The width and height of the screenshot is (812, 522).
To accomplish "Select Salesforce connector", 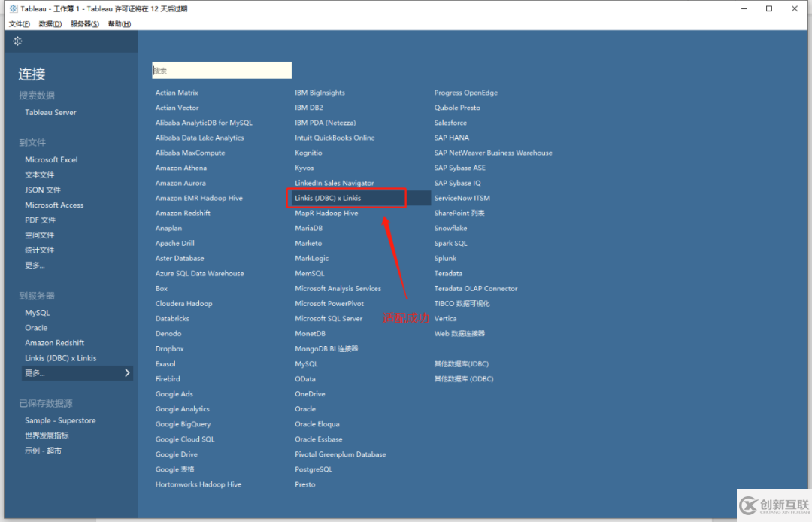I will [x=450, y=123].
